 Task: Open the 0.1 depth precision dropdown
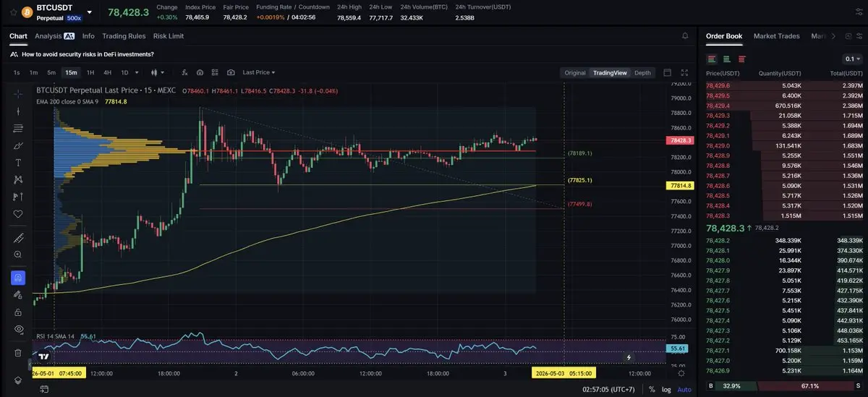853,59
